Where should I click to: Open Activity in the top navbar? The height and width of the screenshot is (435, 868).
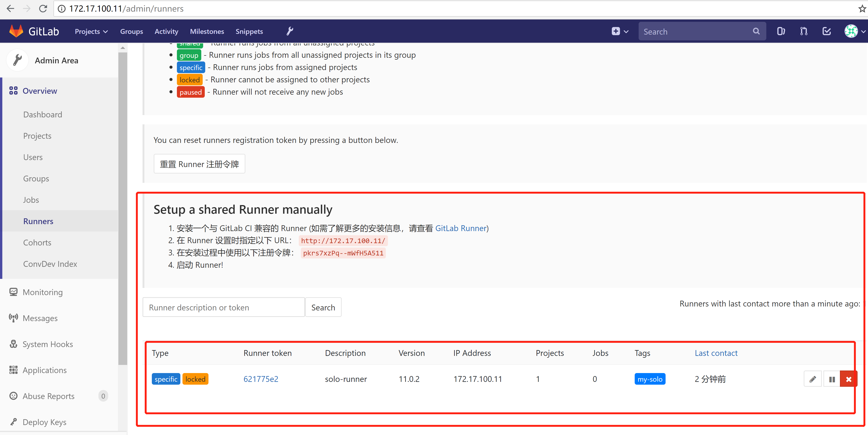[x=166, y=31]
